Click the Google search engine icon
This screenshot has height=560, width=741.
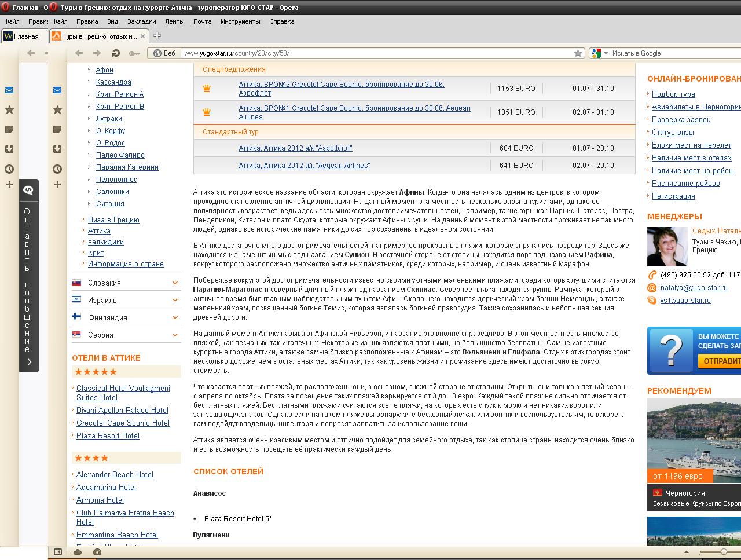coord(596,53)
